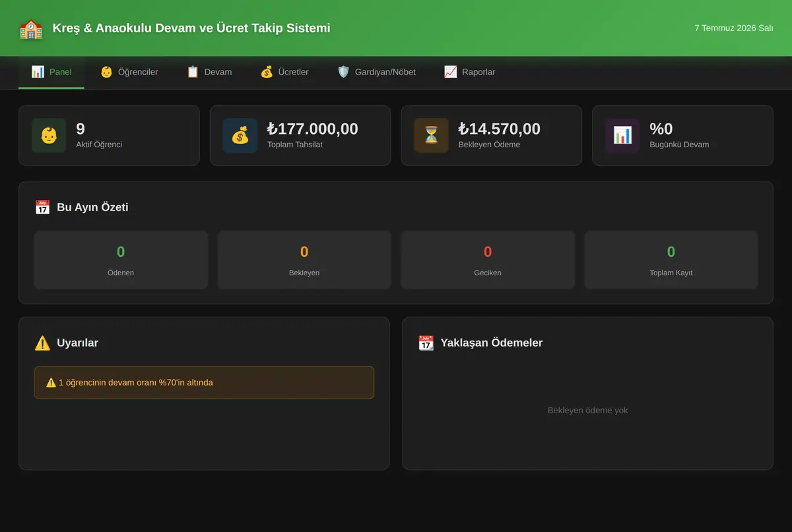This screenshot has height=532, width=792.
Task: Click the calendar icon beside Yaklaşan Ödemeler
Action: (x=426, y=343)
